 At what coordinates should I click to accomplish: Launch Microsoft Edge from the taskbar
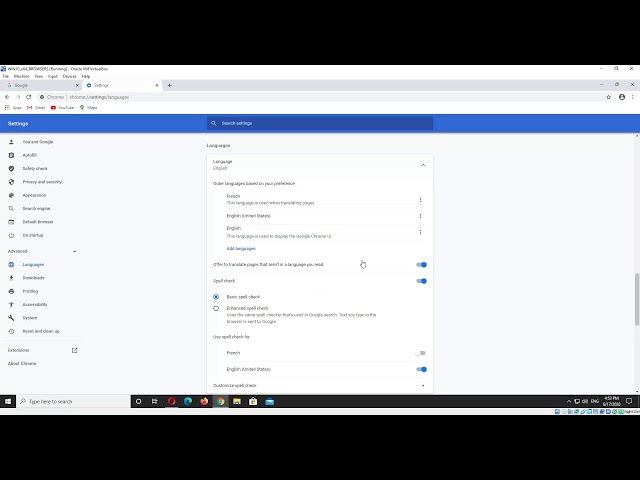(x=188, y=402)
